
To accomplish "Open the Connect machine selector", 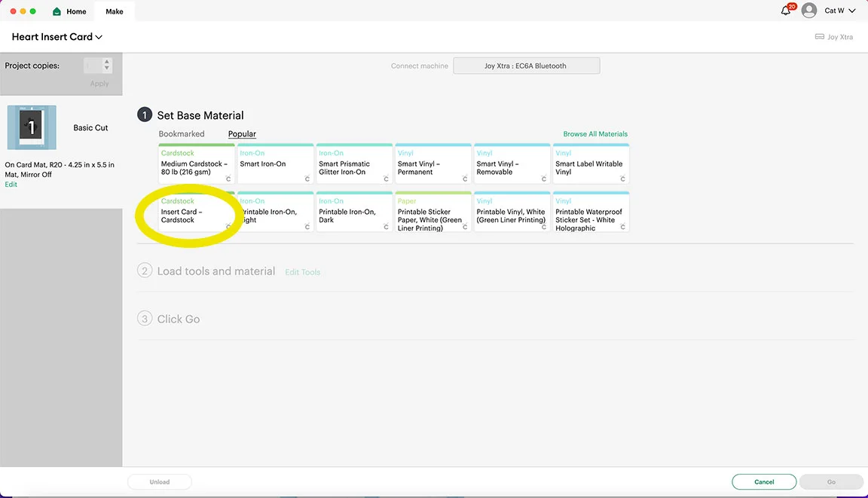I will [527, 66].
